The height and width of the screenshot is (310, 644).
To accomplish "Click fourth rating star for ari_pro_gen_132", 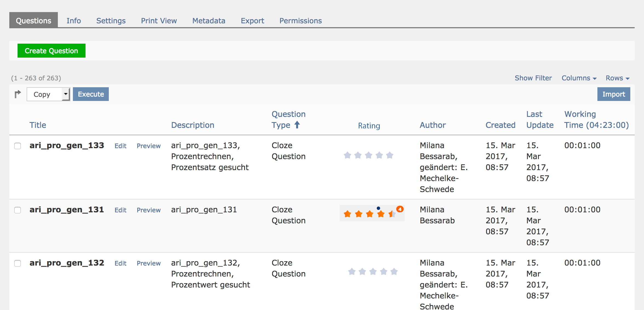I will (x=384, y=272).
